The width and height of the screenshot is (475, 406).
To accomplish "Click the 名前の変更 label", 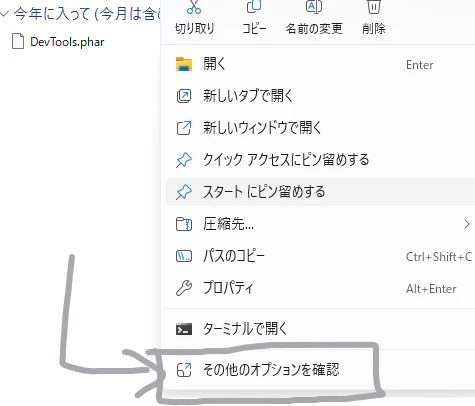I will pos(314,29).
